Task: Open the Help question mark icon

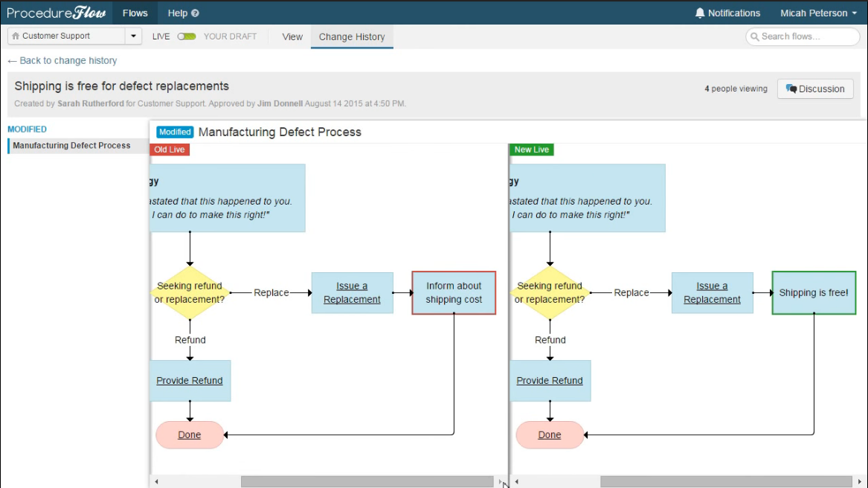Action: 195,13
